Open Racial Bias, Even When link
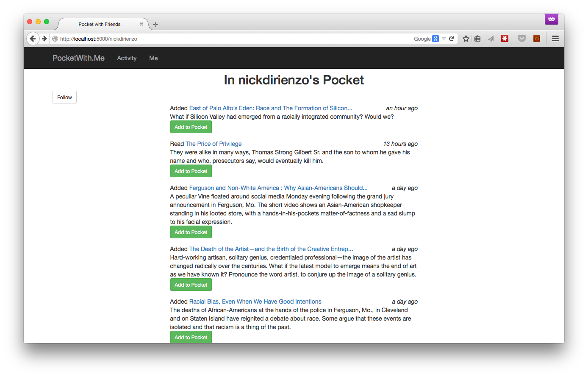This screenshot has height=377, width=588. point(255,302)
